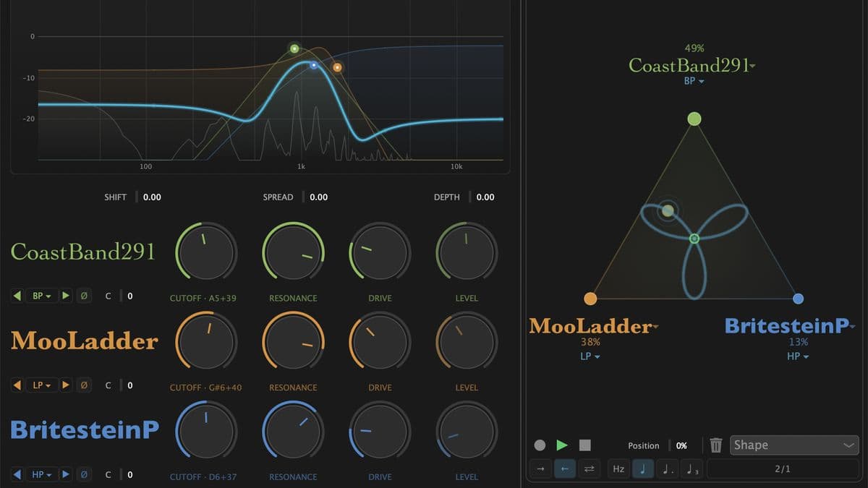Click the SHIFT value 0.00

(152, 197)
